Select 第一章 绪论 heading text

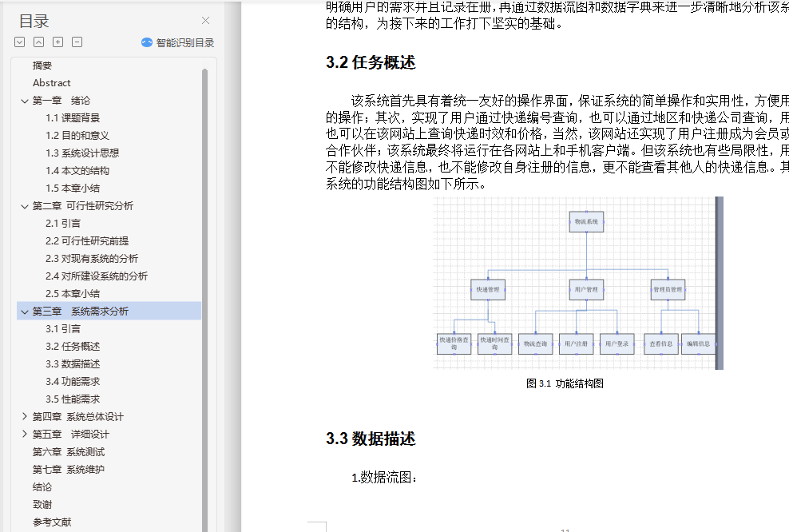coord(61,101)
